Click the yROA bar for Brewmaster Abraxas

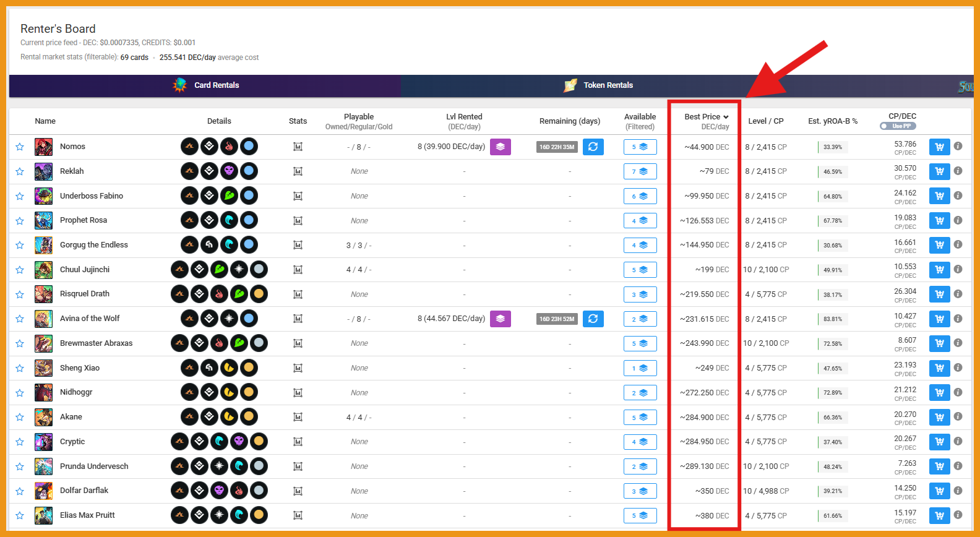pos(832,343)
